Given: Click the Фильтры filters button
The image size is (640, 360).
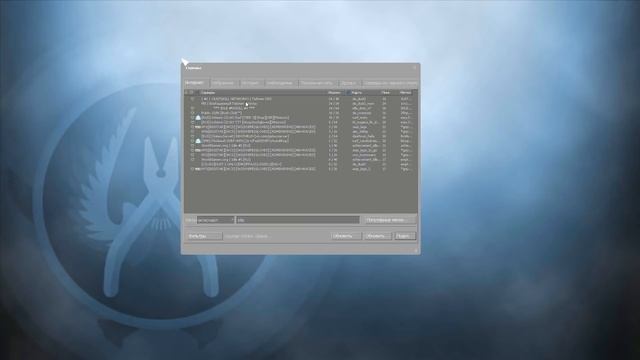Looking at the screenshot, I should click(x=204, y=236).
